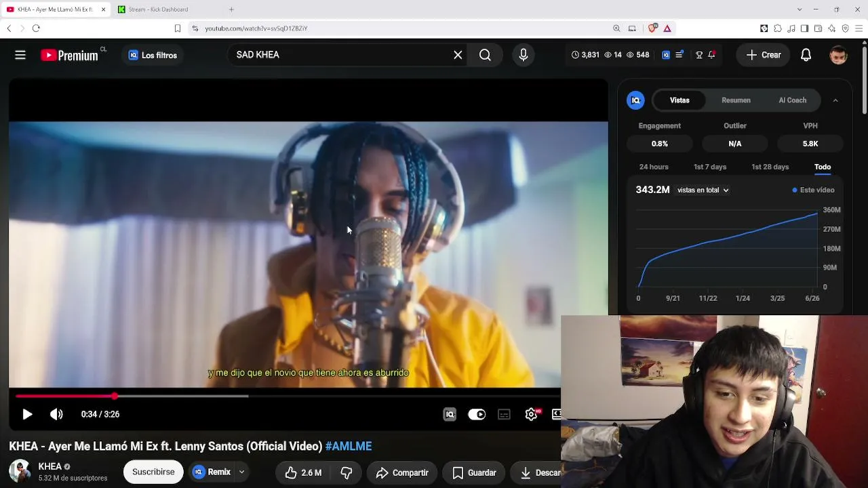This screenshot has height=488, width=868.
Task: Open the browser zoom magnifier icon
Action: (x=616, y=28)
